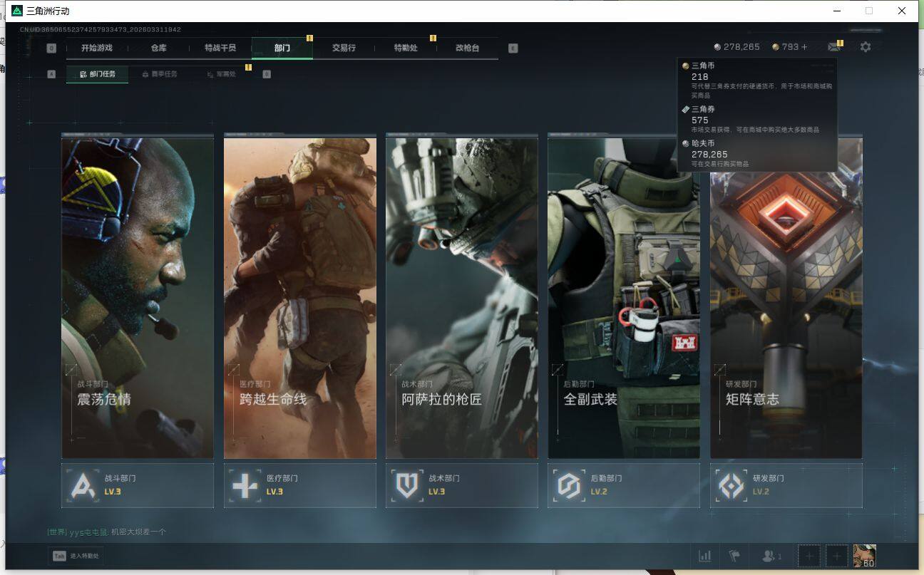The image size is (924, 575).
Task: Click the Tab 进入特勤处 button
Action: coord(76,556)
